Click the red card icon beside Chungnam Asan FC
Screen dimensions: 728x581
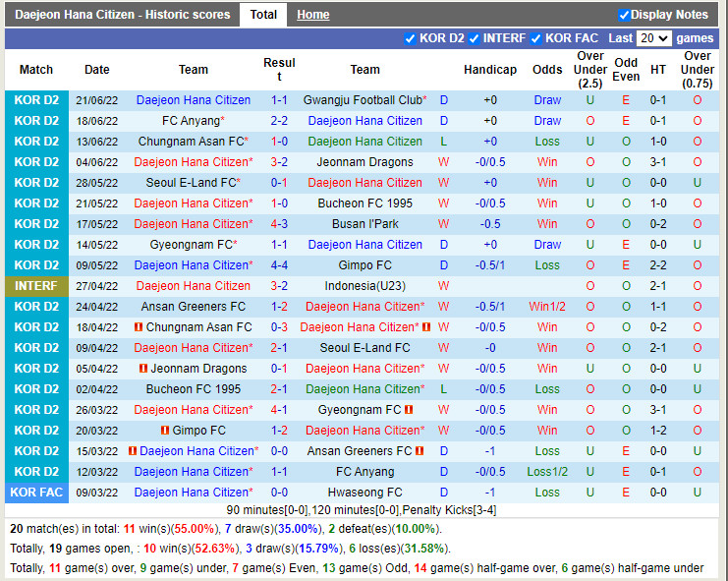point(139,327)
